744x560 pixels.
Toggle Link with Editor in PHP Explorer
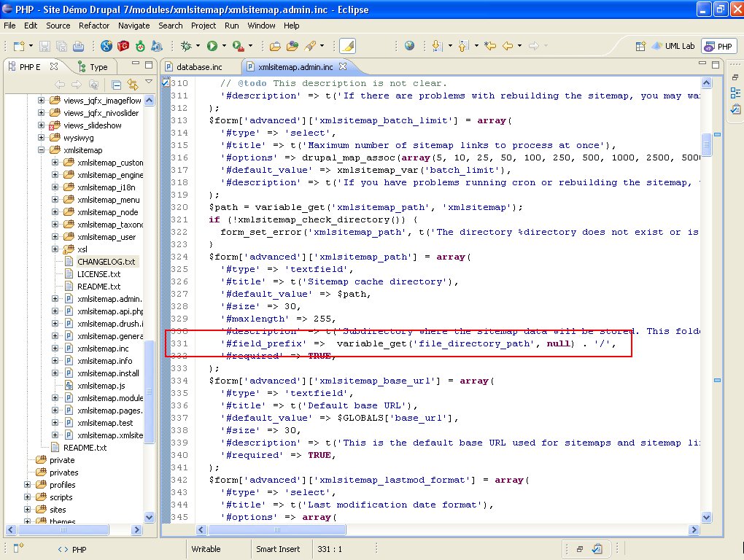click(133, 85)
